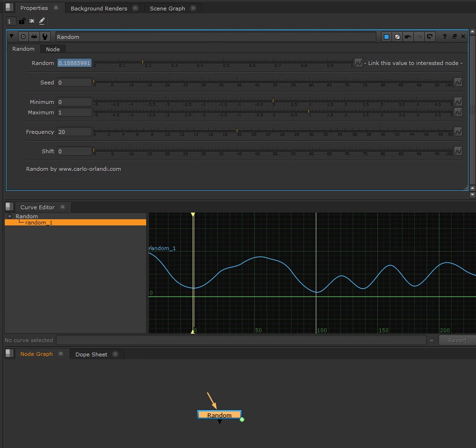Screen dimensions: 476x448
Task: Click the undo arrow in the Random panel
Action: click(x=408, y=37)
